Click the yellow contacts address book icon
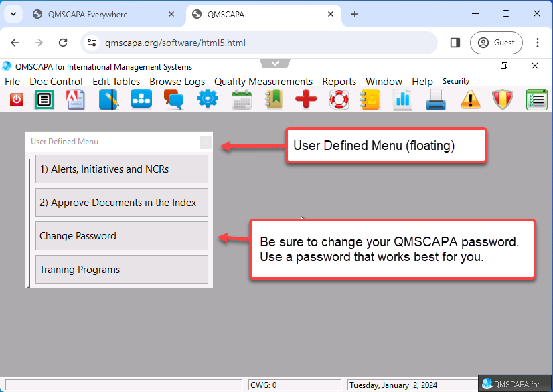 pyautogui.click(x=370, y=100)
